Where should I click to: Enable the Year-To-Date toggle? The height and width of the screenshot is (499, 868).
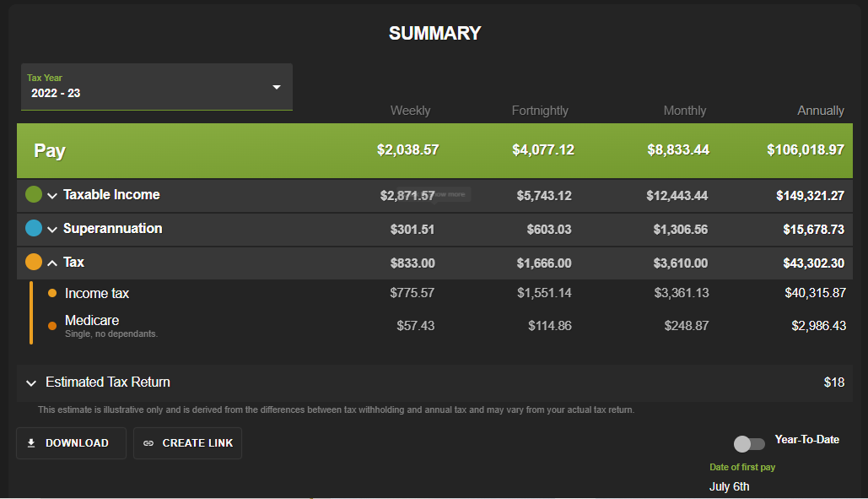(x=749, y=443)
